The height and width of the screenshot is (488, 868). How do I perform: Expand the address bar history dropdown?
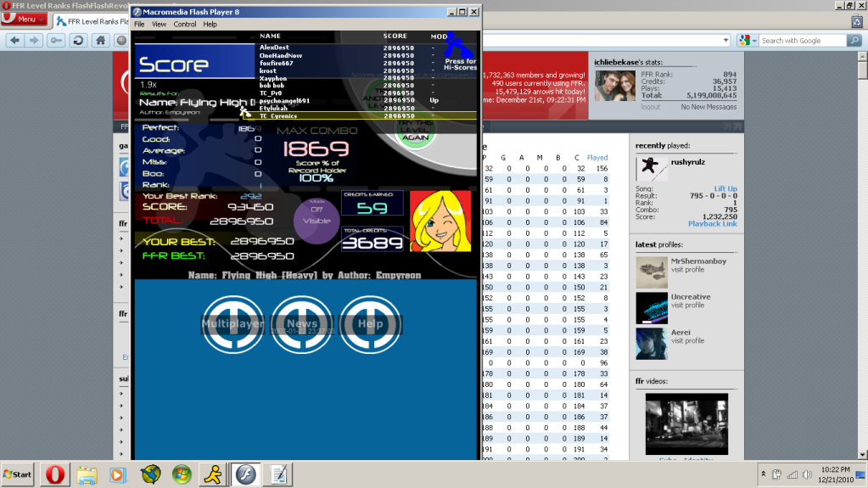pos(725,41)
